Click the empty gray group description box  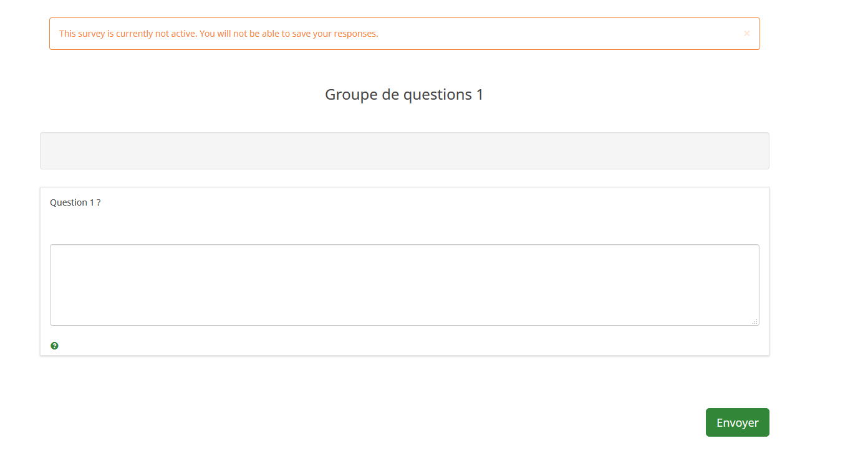(404, 151)
